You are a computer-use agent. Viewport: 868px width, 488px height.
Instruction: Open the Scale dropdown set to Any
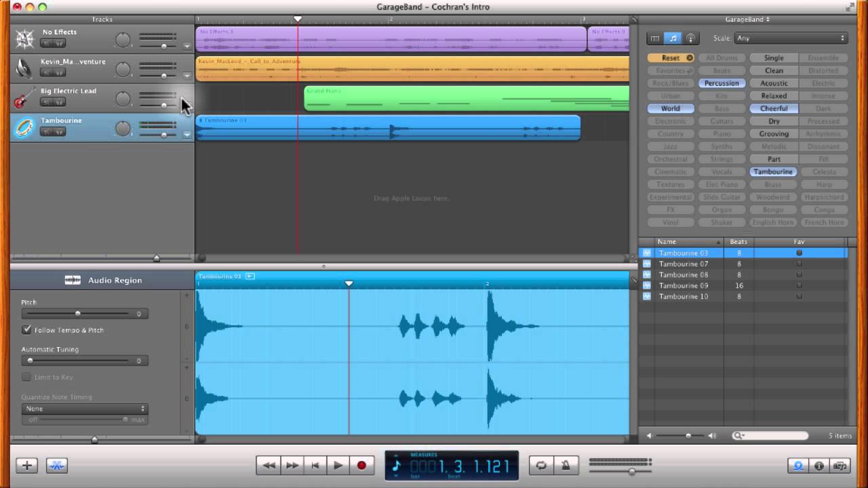(x=791, y=39)
